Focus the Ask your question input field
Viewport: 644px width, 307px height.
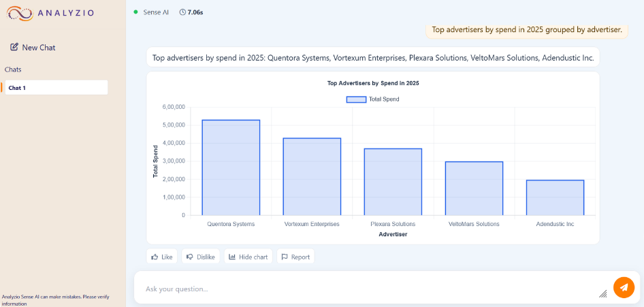[368, 289]
